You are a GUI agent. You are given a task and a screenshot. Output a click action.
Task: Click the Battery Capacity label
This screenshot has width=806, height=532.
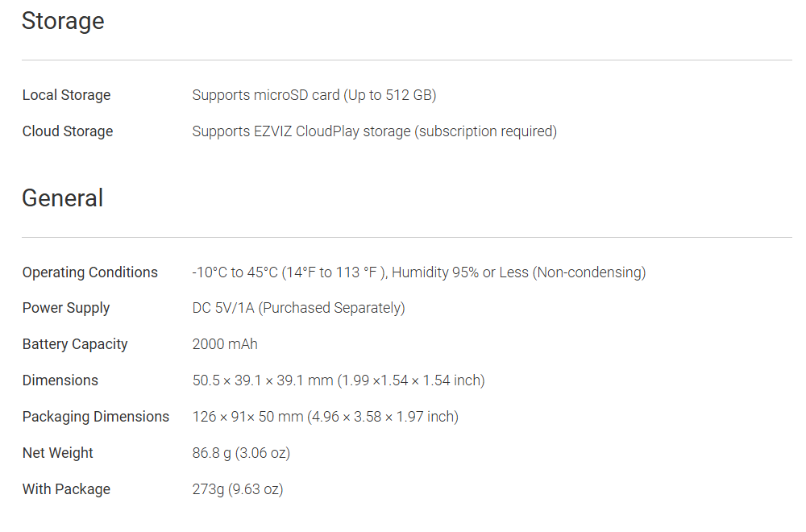(75, 344)
